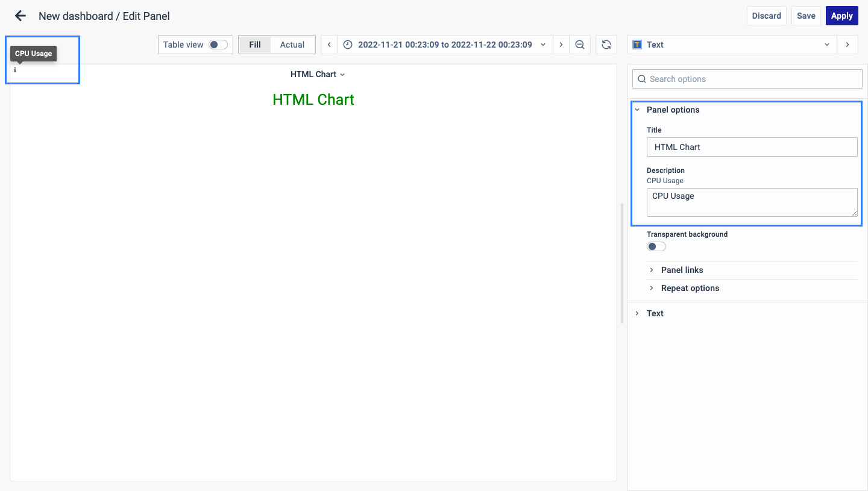Expand the Text options section
The height and width of the screenshot is (491, 868).
(x=655, y=313)
